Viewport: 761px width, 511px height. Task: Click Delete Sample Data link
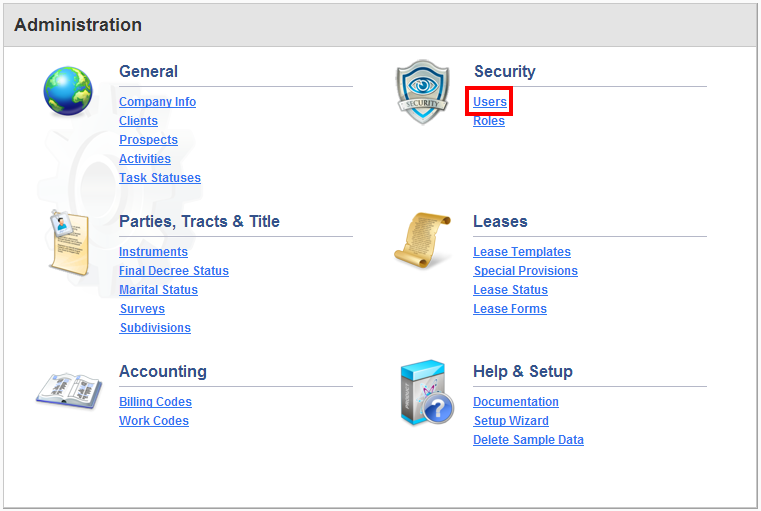(x=528, y=440)
